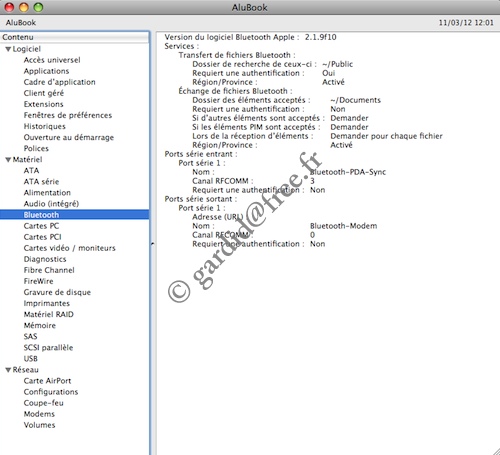Click 'Échange de fichiers Bluetooth' heading
The width and height of the screenshot is (500, 455).
point(235,91)
